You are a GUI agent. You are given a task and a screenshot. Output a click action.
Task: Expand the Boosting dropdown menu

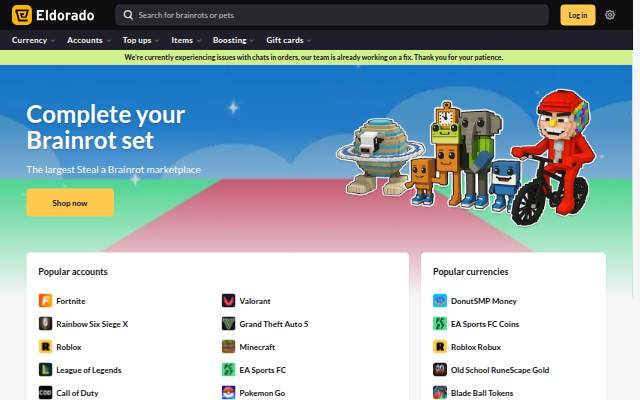(233, 40)
